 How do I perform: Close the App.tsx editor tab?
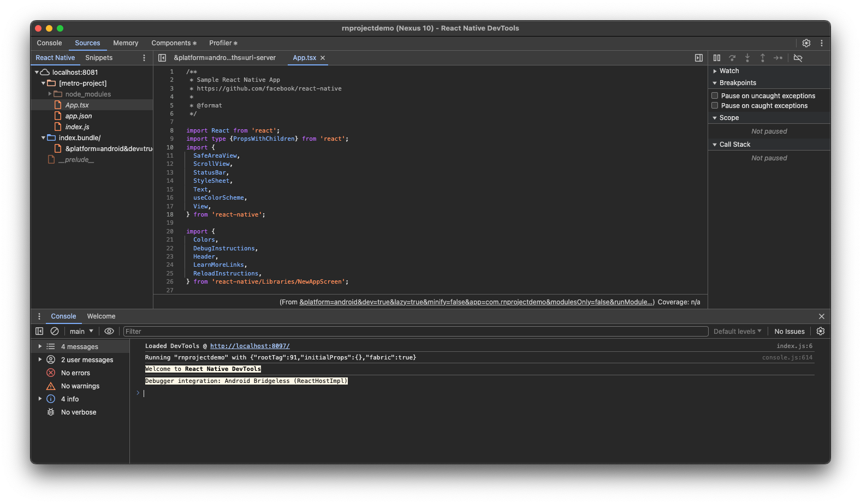coord(323,58)
